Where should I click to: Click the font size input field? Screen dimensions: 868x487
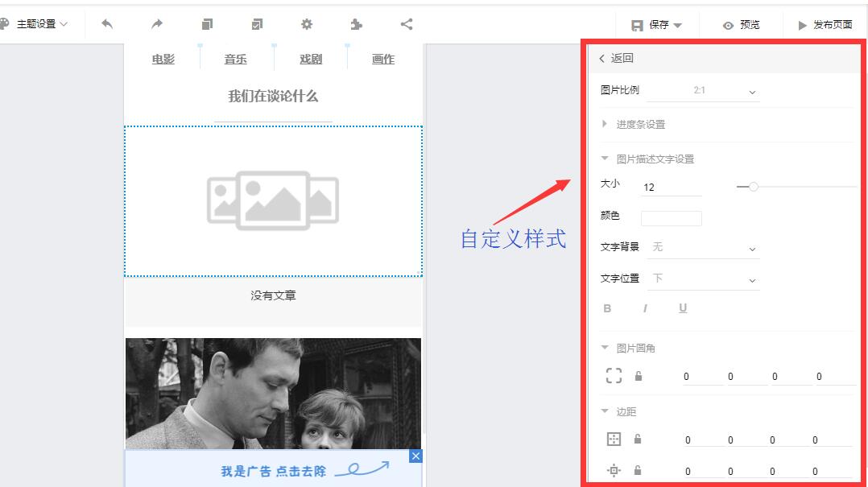pos(671,188)
